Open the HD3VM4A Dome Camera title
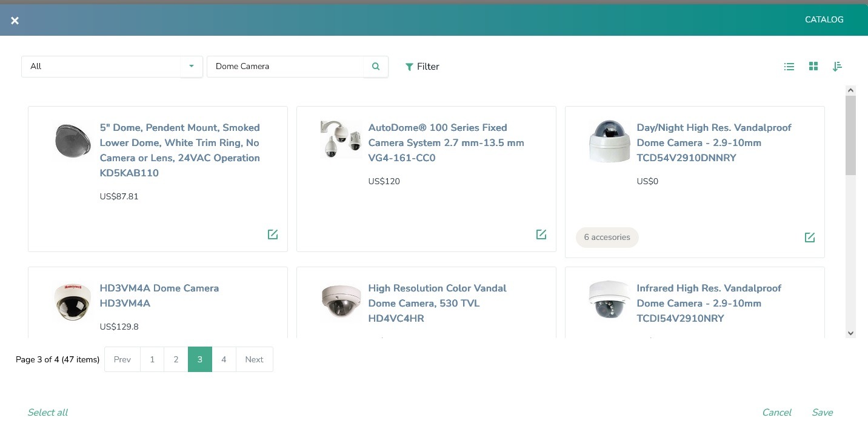The width and height of the screenshot is (868, 432). click(x=159, y=296)
